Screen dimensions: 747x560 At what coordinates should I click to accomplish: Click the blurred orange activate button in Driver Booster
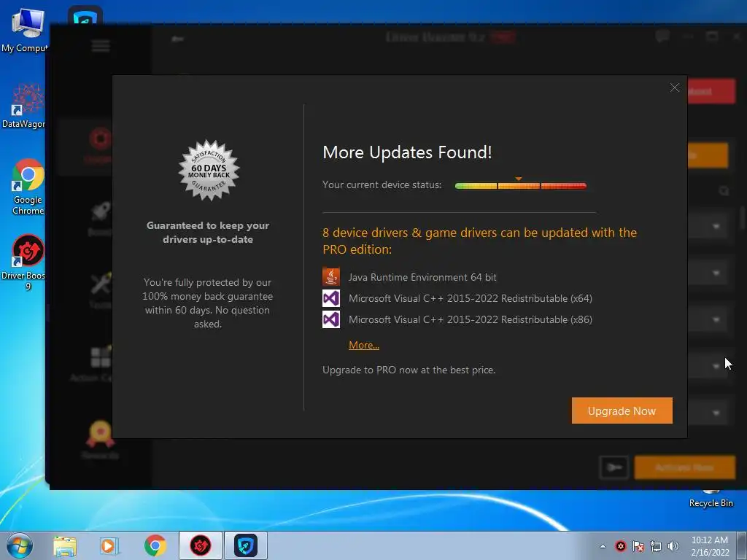pos(684,467)
